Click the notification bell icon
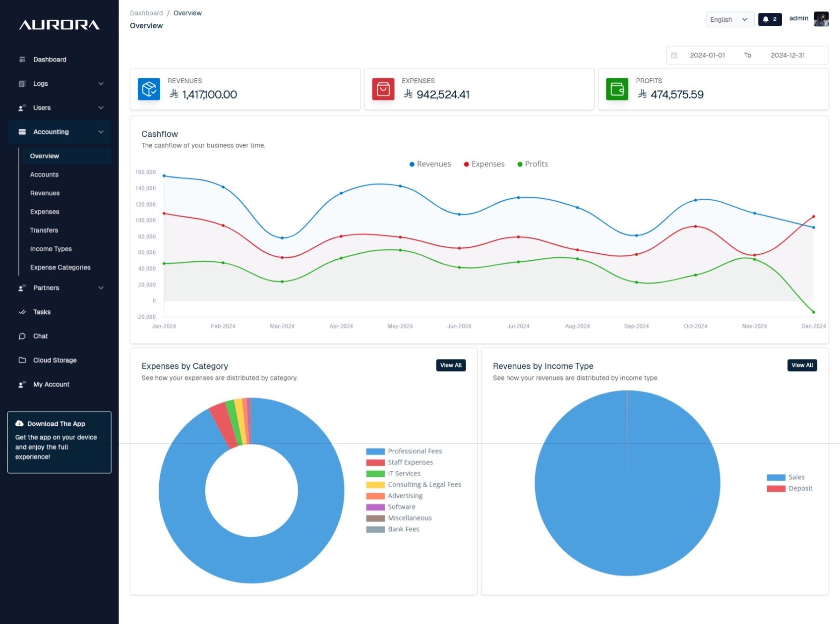This screenshot has height=624, width=840. click(x=766, y=19)
